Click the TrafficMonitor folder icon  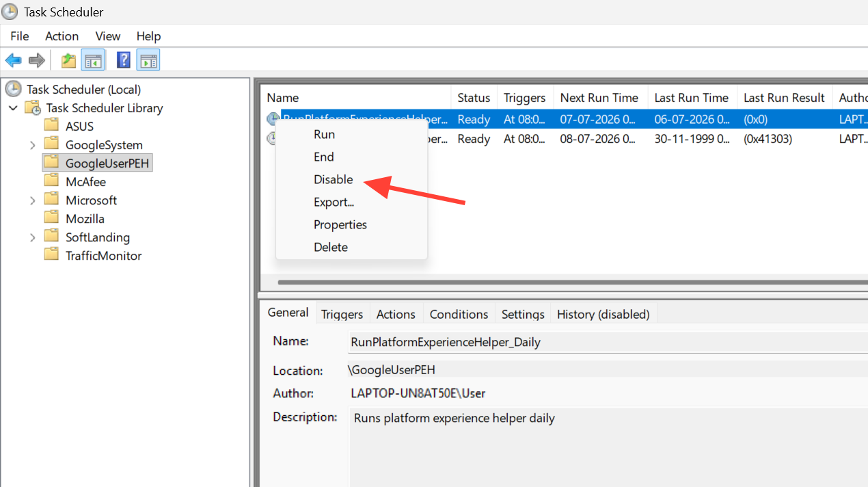point(51,255)
